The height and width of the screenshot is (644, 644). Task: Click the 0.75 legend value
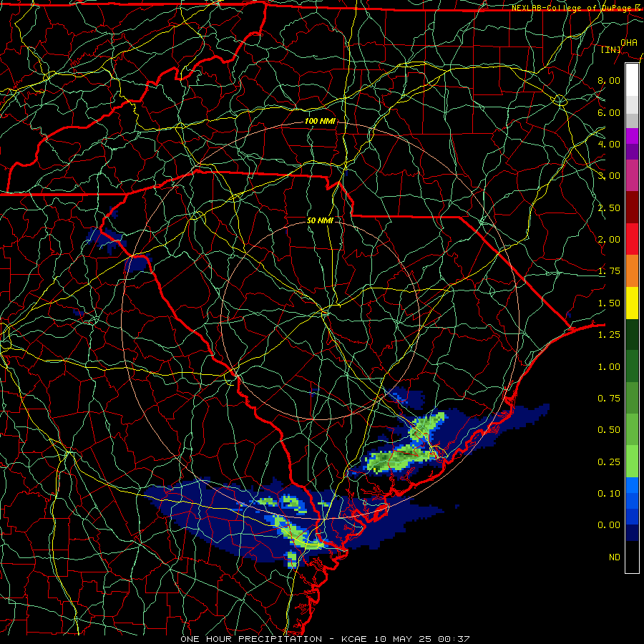(609, 399)
